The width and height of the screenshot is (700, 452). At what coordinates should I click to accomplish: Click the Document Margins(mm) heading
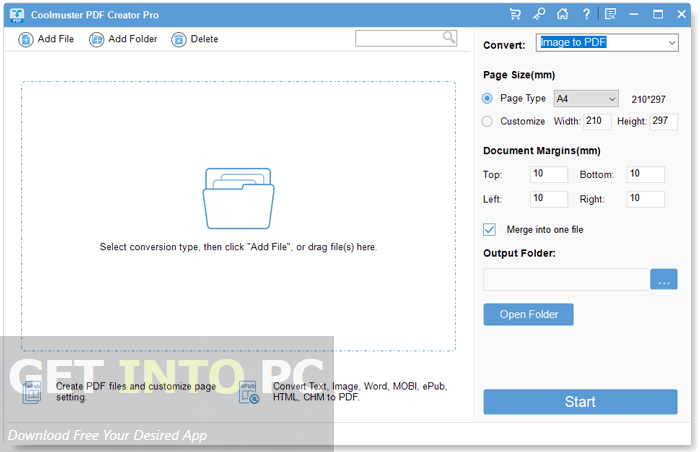click(x=542, y=151)
